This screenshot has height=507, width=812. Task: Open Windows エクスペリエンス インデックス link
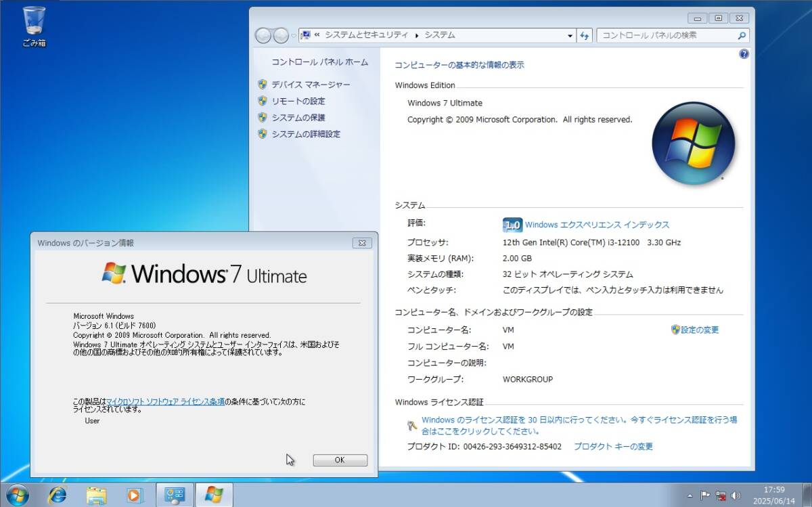point(597,225)
